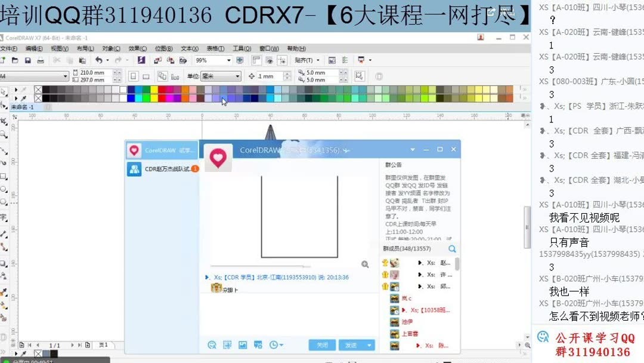The image size is (644, 363).
Task: Click the Save icon on the toolbar
Action: [27, 60]
